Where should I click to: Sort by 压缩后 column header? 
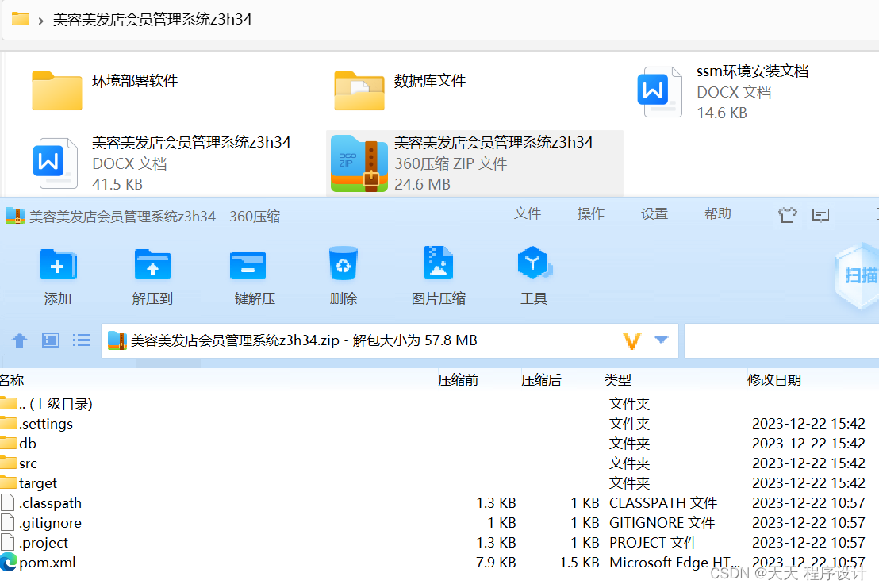tap(541, 380)
